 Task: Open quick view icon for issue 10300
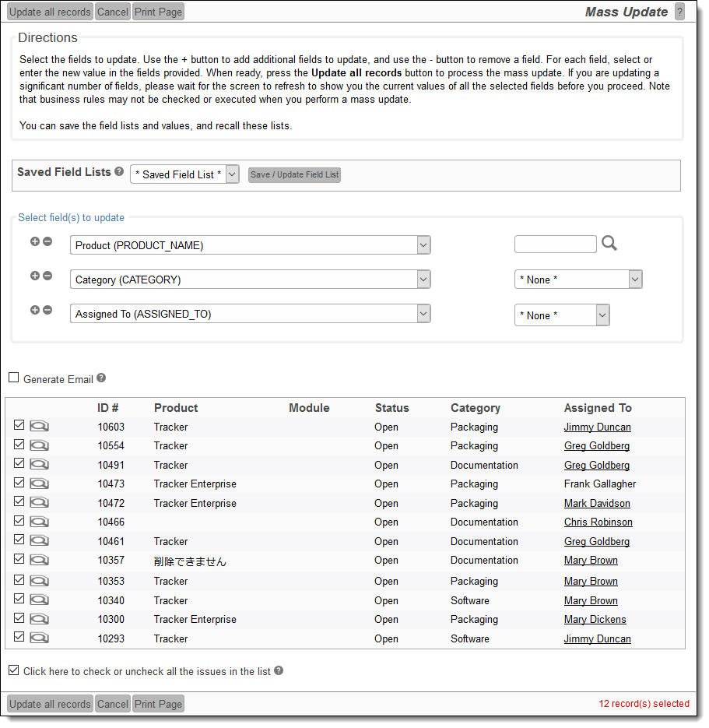click(40, 619)
